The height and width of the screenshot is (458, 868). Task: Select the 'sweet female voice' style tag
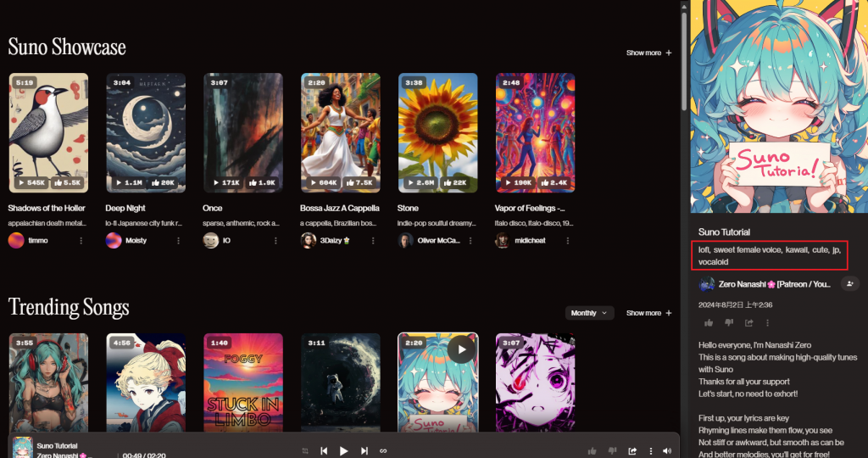point(747,249)
